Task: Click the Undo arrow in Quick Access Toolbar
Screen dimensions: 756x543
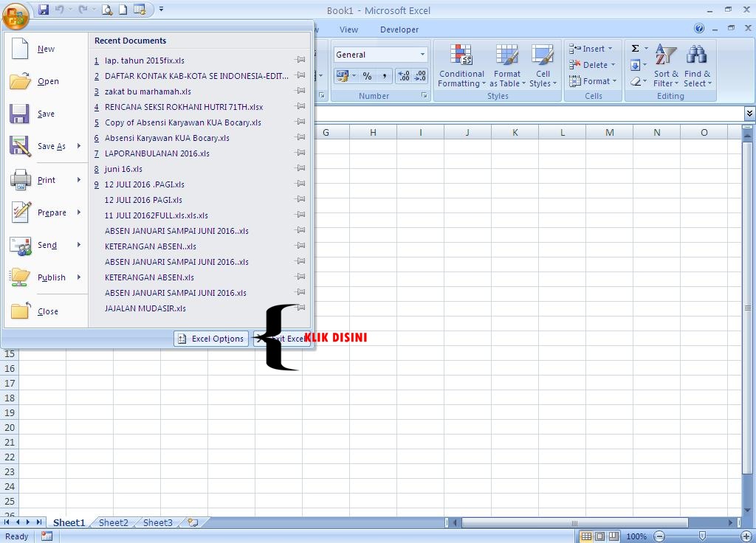Action: (60, 10)
